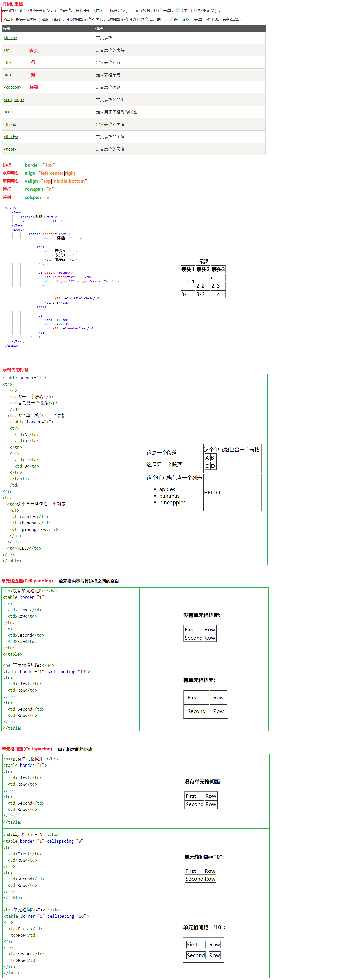This screenshot has width=342, height=980.
Task: Follow the <col> tag link
Action: tap(8, 112)
